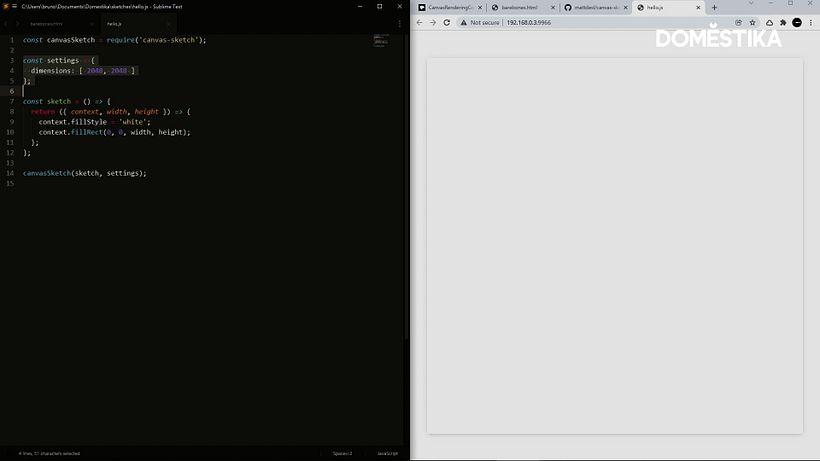Click line number 1 in the gutter

pyautogui.click(x=12, y=40)
